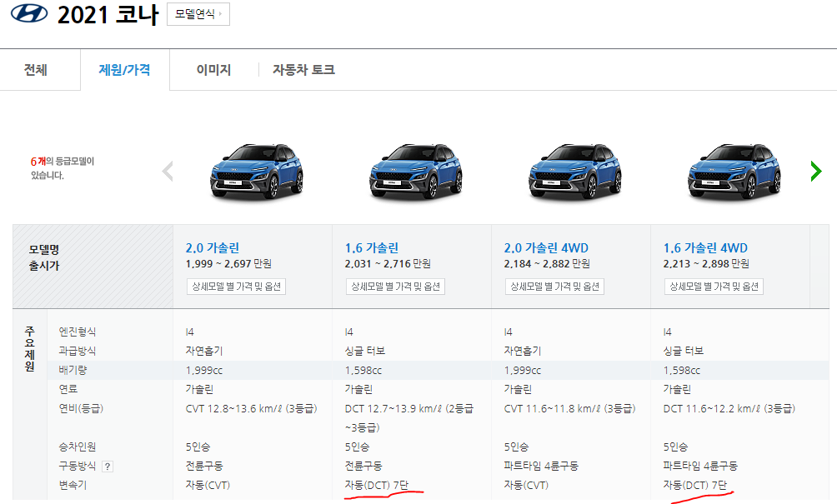Click 파트타임 4륜구동 in 2.0 가솔린 4WD column

[x=541, y=467]
